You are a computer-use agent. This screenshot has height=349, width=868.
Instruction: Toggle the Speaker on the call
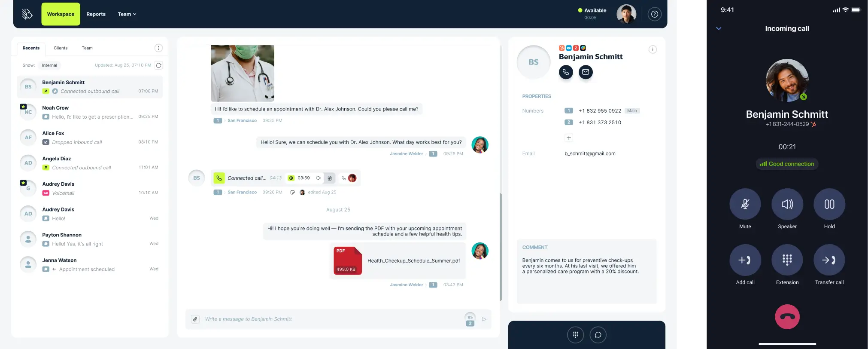coord(787,204)
